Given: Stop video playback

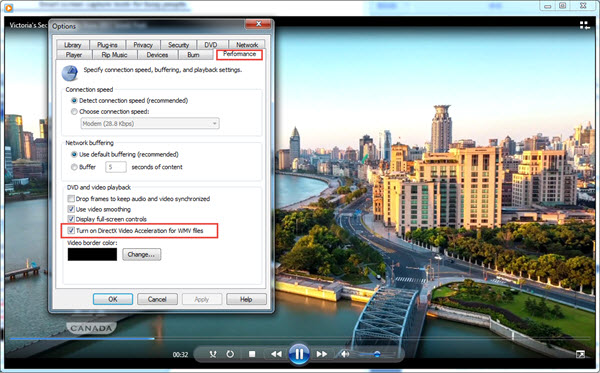Looking at the screenshot, I should tap(252, 354).
